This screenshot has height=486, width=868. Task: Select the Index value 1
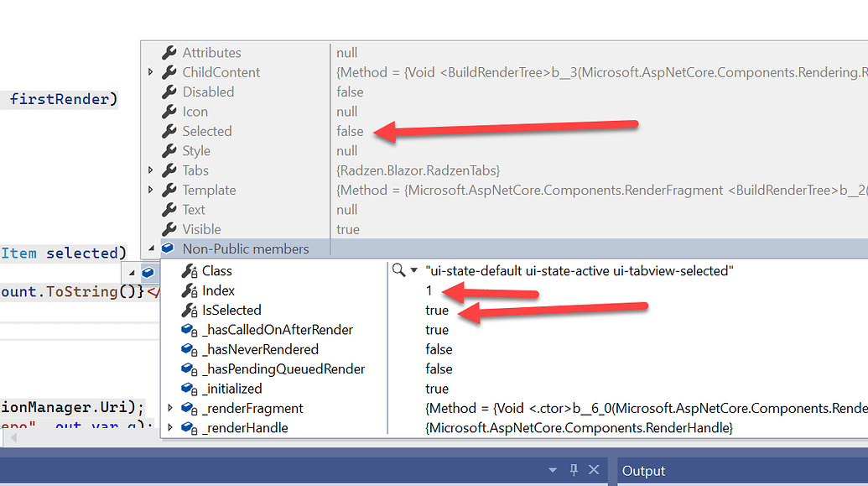[429, 290]
